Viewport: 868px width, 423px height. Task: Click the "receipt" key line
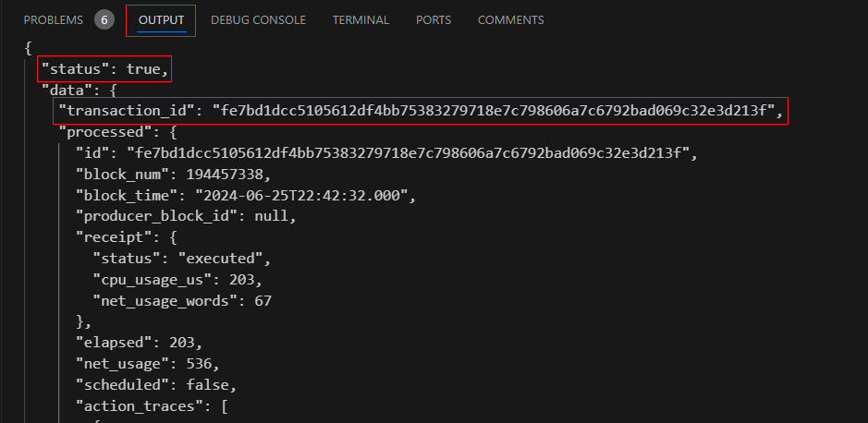[x=127, y=237]
